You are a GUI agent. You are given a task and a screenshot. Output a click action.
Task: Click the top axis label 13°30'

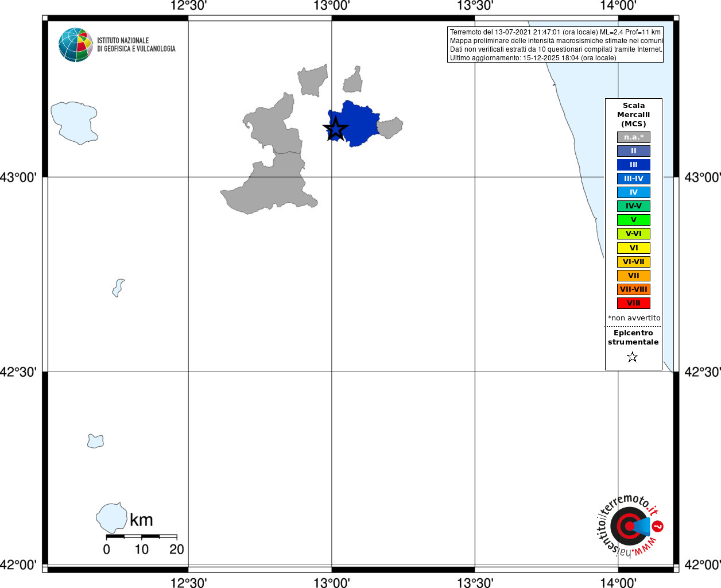[x=475, y=6]
